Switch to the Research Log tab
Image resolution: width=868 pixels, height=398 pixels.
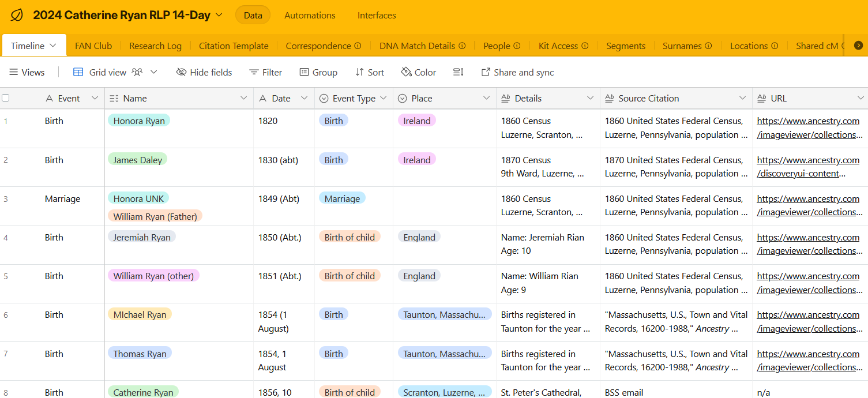click(155, 46)
